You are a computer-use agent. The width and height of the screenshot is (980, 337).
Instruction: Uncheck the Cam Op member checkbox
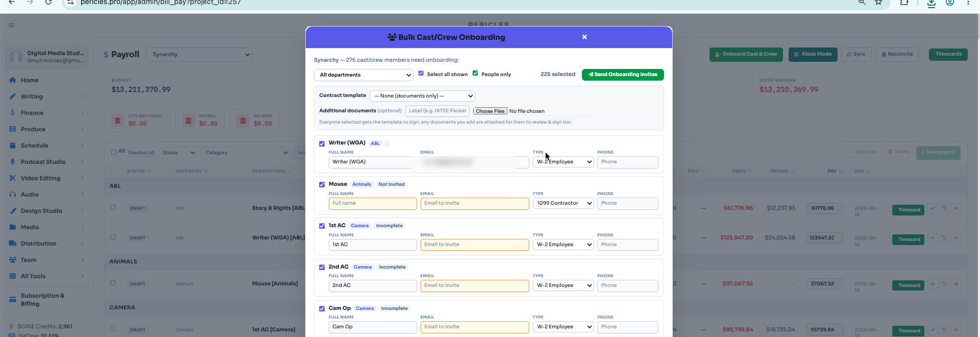tap(322, 309)
